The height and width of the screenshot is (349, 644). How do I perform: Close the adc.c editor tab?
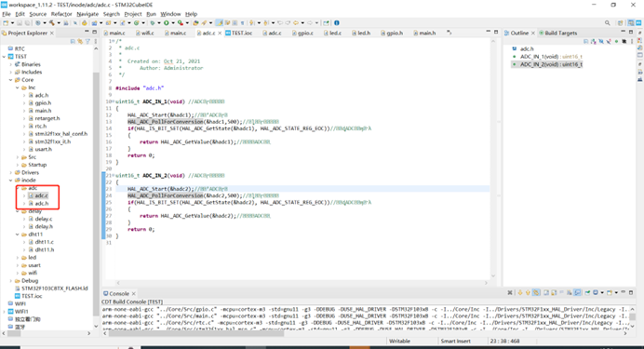pyautogui.click(x=220, y=33)
